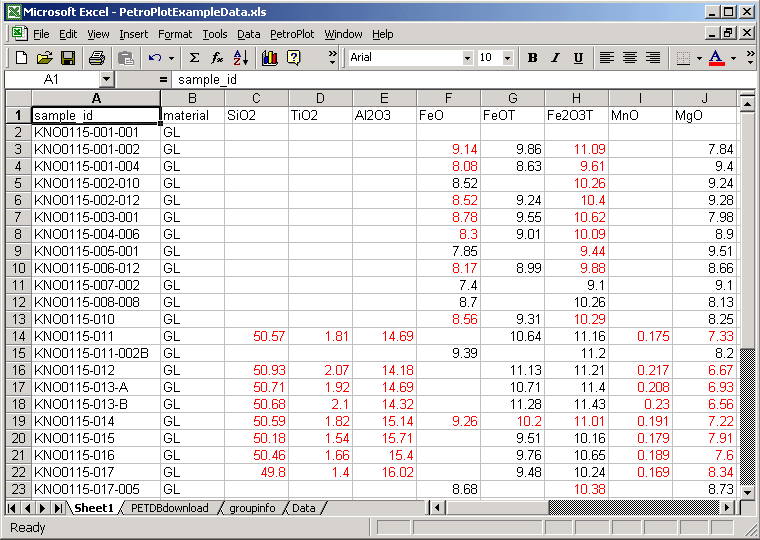Open the Edit menu

click(x=68, y=34)
